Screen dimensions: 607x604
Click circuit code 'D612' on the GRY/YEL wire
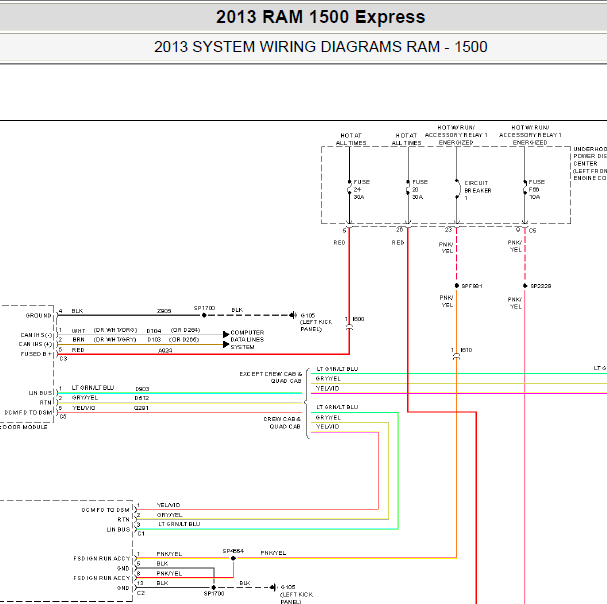tap(142, 398)
